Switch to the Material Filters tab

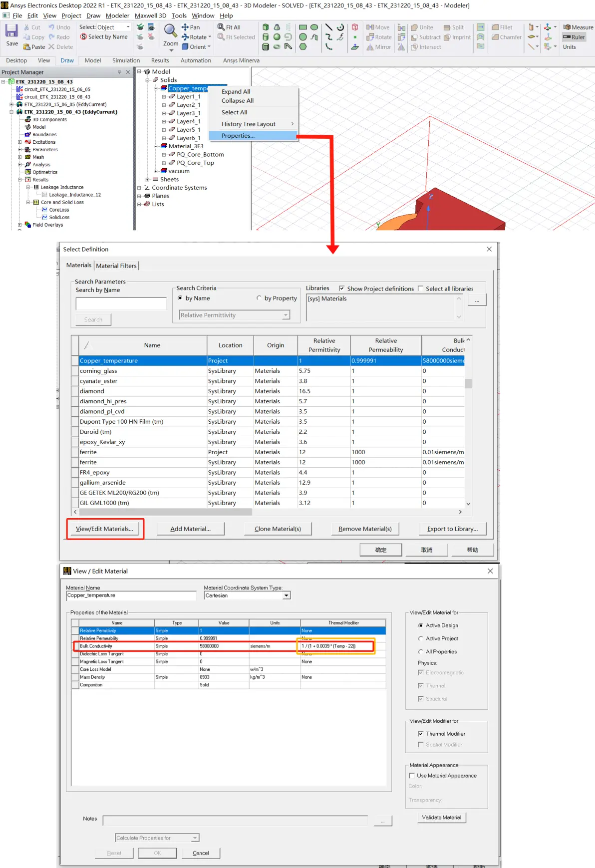tap(116, 266)
